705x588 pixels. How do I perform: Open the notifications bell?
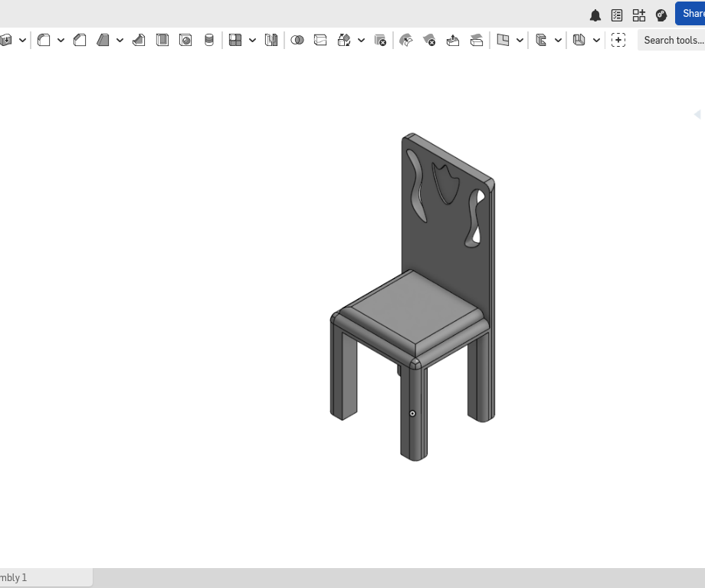tap(595, 14)
